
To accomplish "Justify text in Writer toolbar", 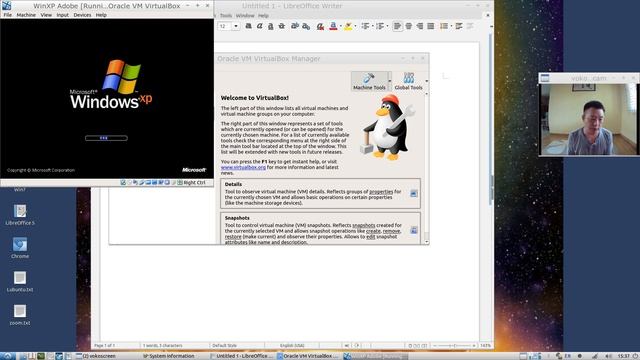I will click(431, 26).
